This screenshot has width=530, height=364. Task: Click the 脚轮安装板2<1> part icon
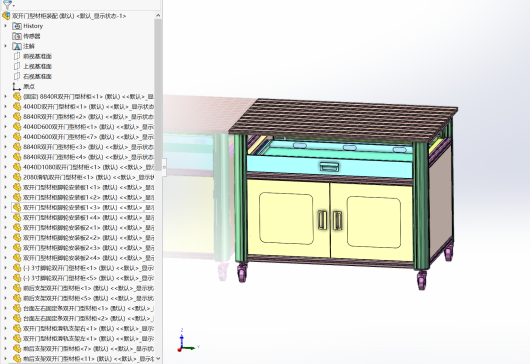click(17, 228)
